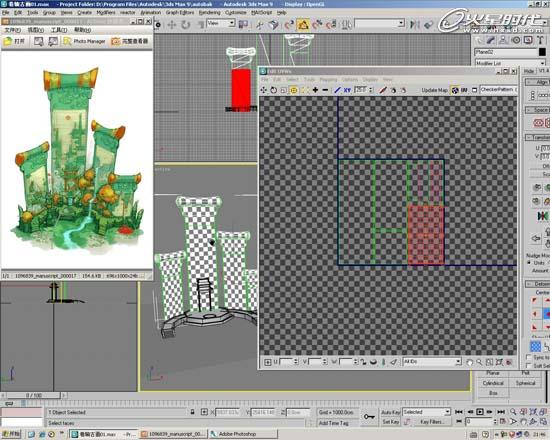Open the Customize menu
Screen dimensions: 550x440
coord(236,12)
